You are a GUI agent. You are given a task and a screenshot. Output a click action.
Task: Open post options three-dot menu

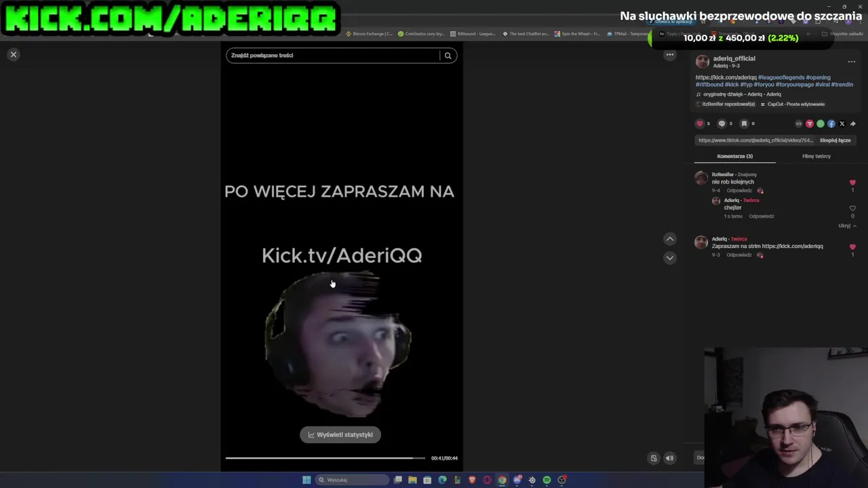tap(851, 62)
